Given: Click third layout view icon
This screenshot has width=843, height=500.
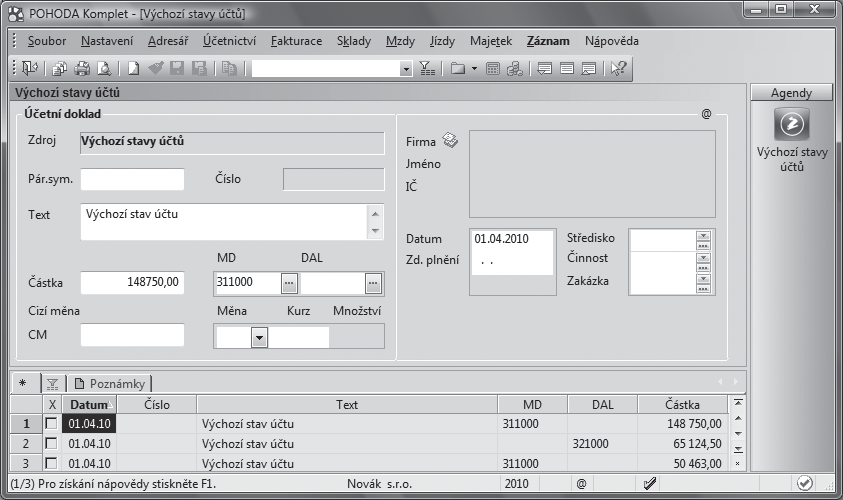Looking at the screenshot, I should (x=589, y=69).
